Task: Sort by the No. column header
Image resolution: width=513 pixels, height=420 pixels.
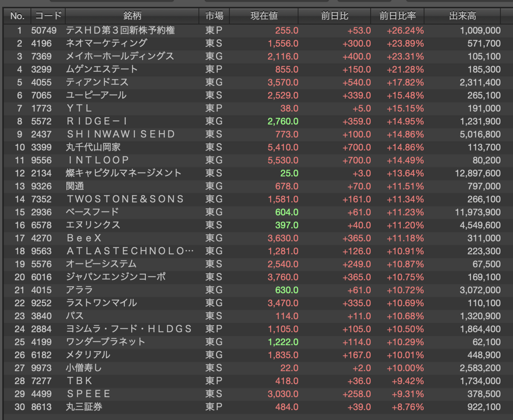Action: [x=17, y=16]
